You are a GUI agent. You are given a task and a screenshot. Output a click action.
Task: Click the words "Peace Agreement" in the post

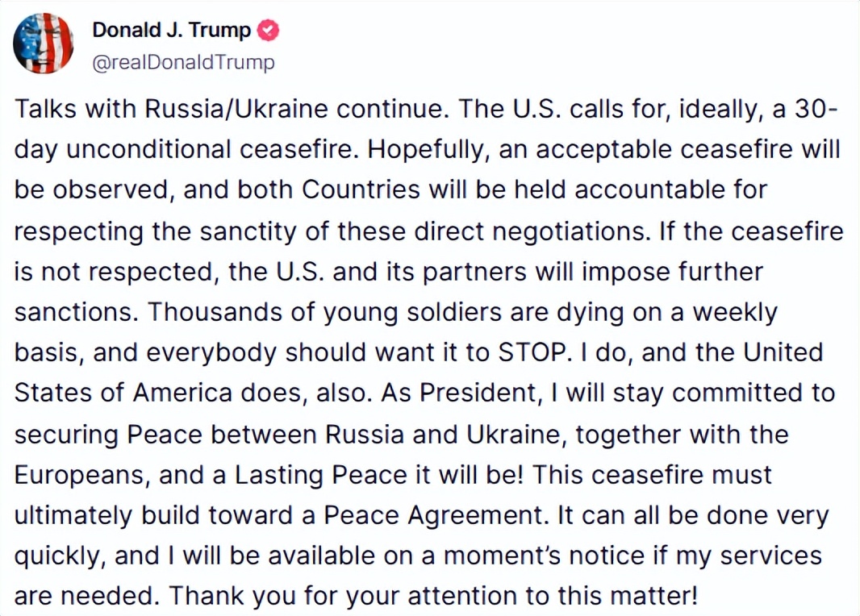tap(432, 515)
